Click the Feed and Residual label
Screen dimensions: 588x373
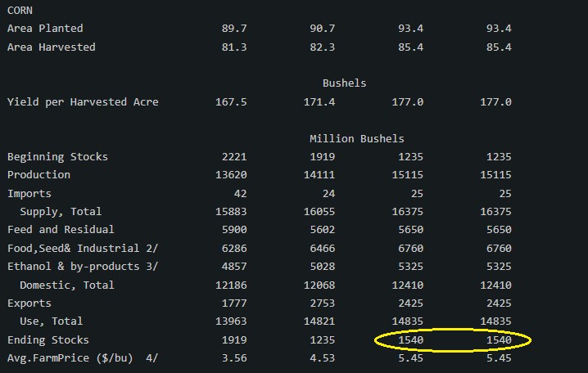point(61,230)
